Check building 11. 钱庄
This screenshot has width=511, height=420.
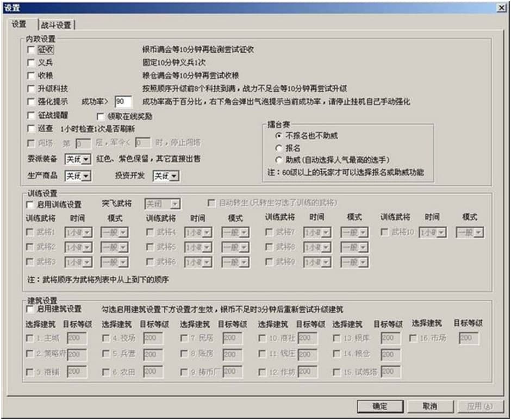(262, 354)
